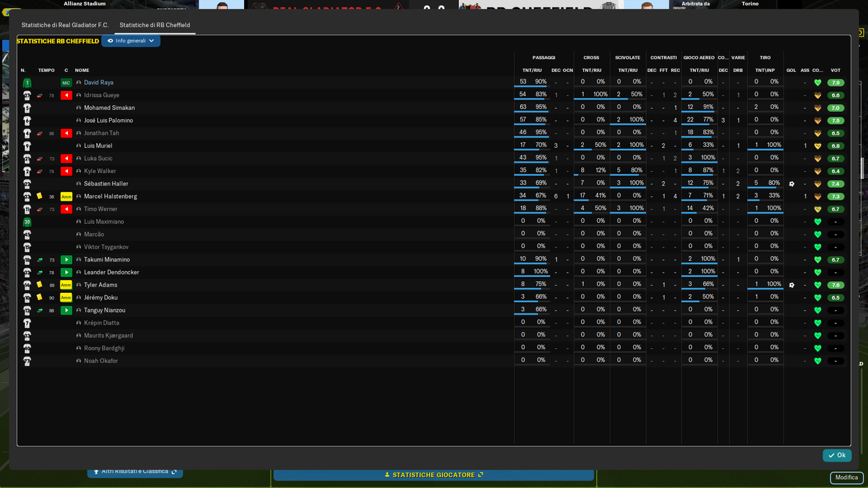
Task: Click the substituted-on green icon for Takumi Minamino
Action: point(66,260)
